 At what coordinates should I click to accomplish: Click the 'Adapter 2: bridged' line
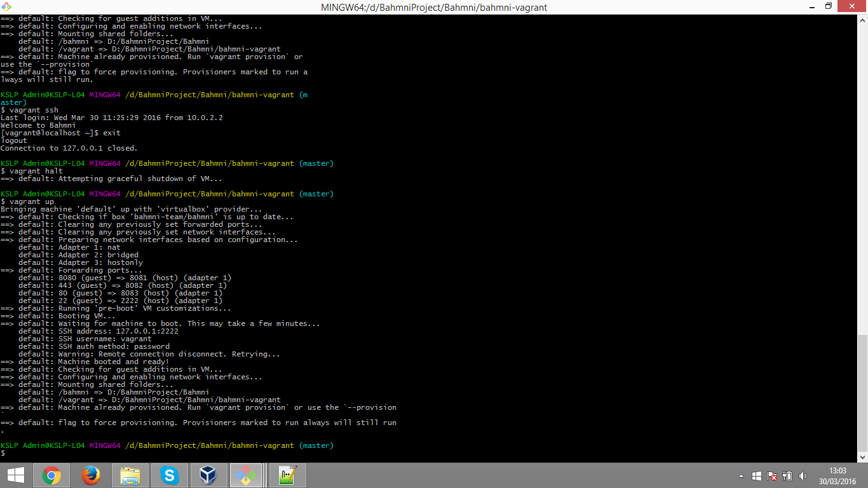point(78,255)
